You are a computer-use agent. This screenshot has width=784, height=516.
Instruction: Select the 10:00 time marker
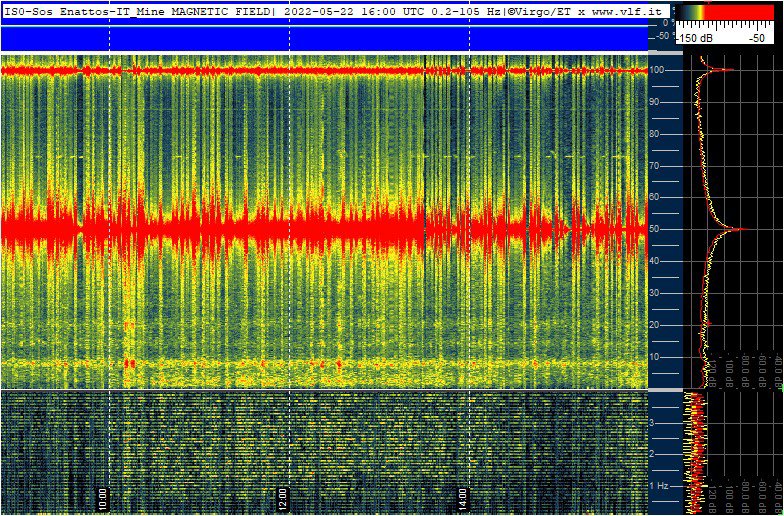click(102, 497)
